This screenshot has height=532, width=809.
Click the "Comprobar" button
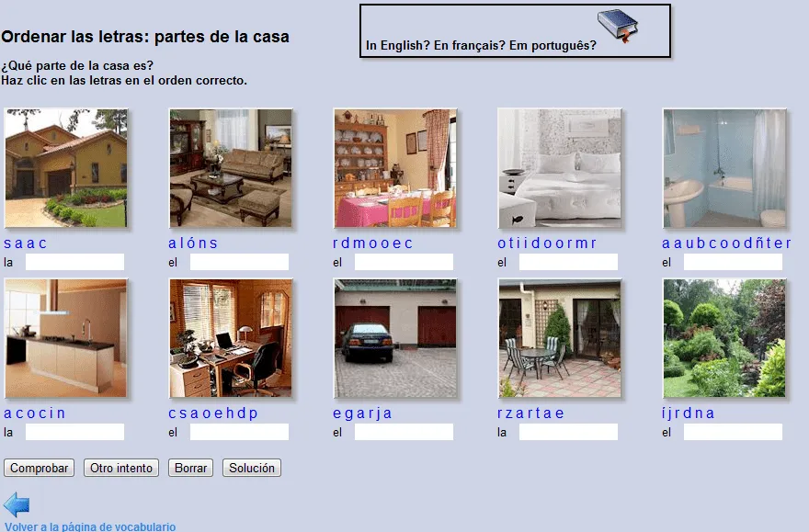pos(39,468)
